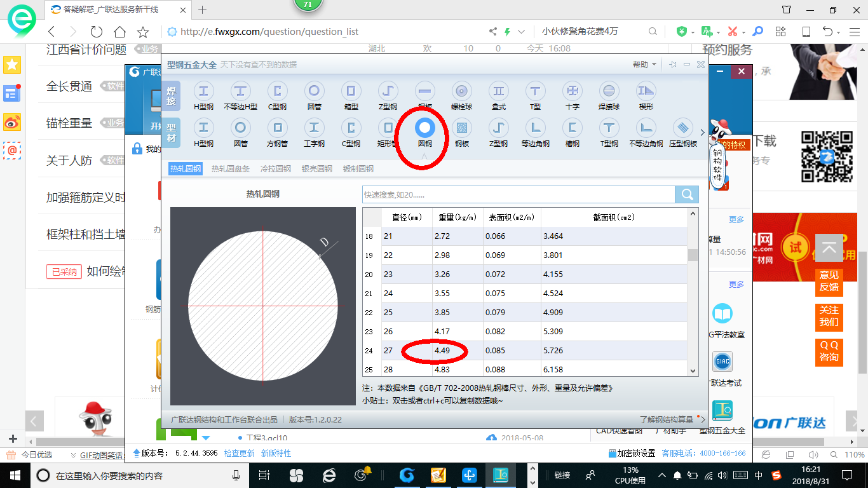This screenshot has height=488, width=868.
Task: Go to the browser home page
Action: point(119,31)
